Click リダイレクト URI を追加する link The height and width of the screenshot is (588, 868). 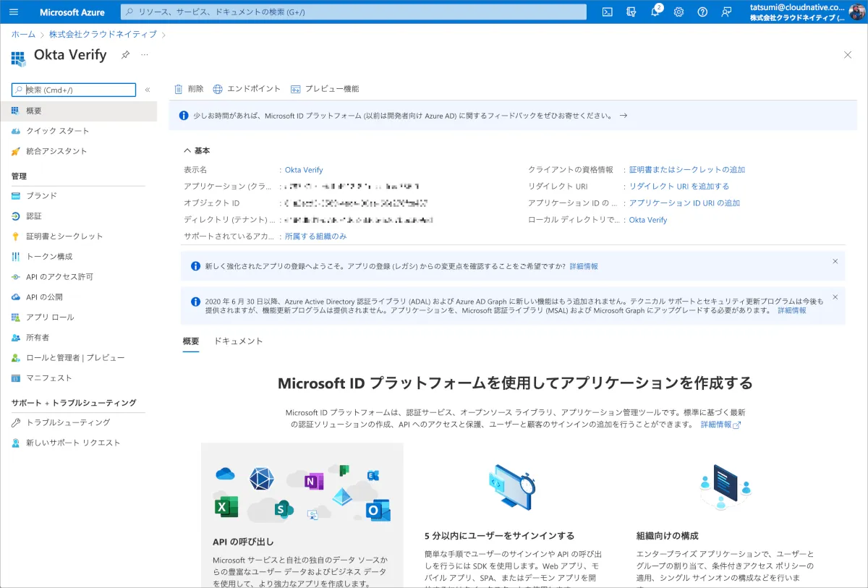point(678,187)
